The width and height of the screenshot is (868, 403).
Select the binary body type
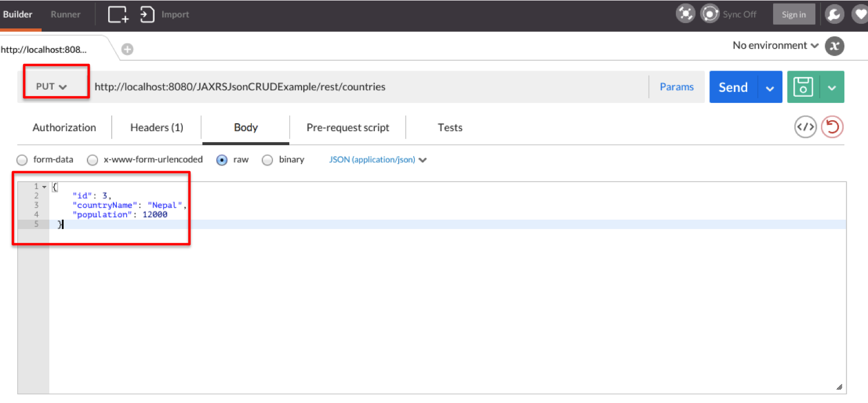(267, 160)
